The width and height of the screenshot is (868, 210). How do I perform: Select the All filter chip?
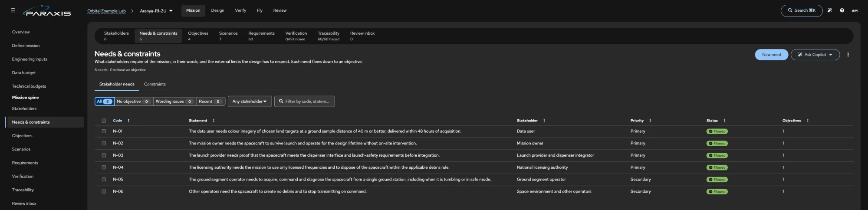(x=105, y=102)
